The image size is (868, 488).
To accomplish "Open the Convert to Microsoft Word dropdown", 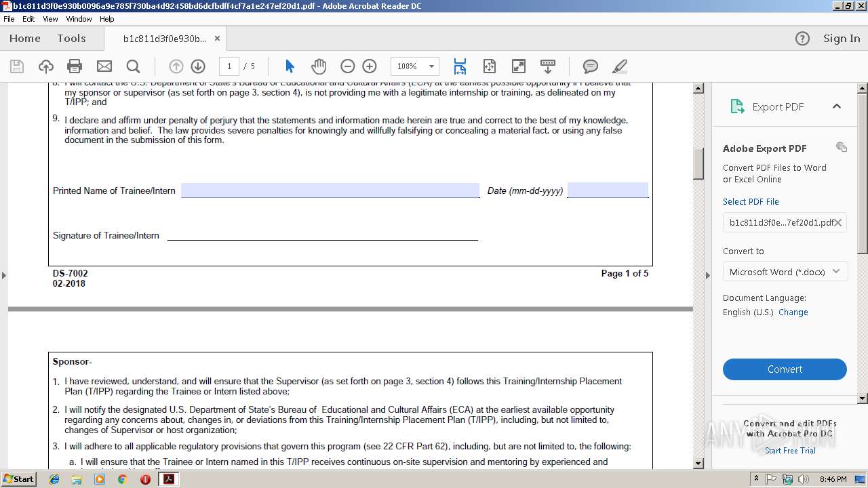I will point(785,272).
